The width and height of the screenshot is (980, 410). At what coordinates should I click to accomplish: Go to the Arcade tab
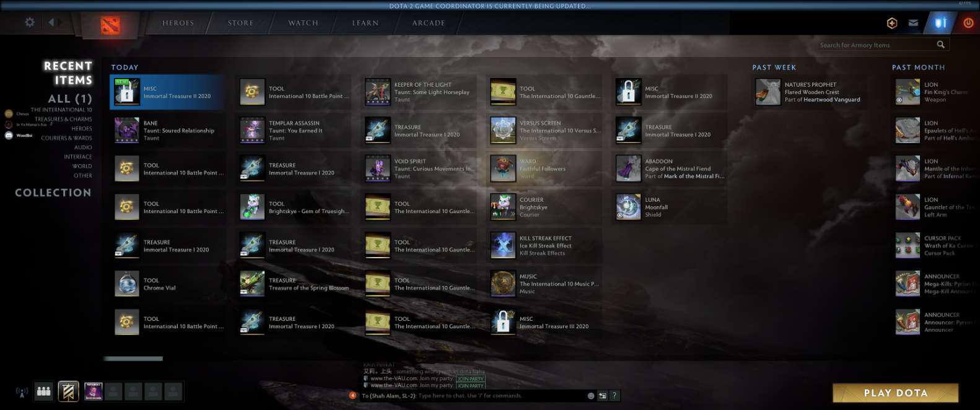click(x=429, y=23)
